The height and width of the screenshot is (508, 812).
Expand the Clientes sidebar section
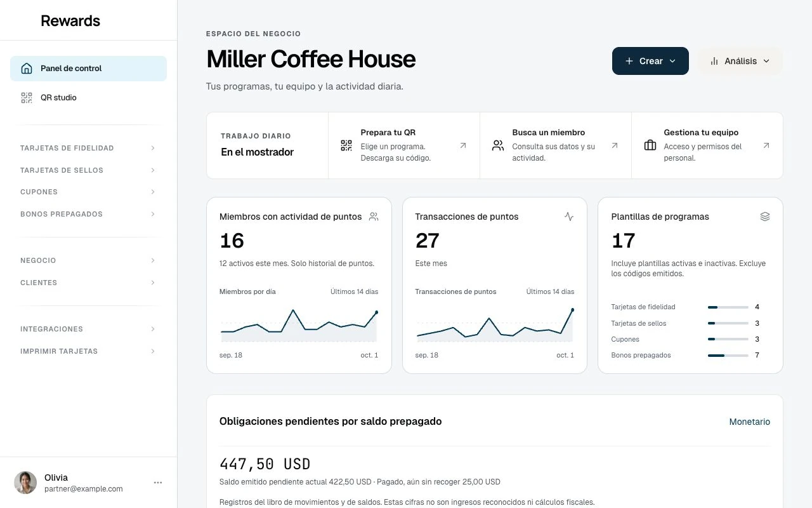[x=88, y=283]
